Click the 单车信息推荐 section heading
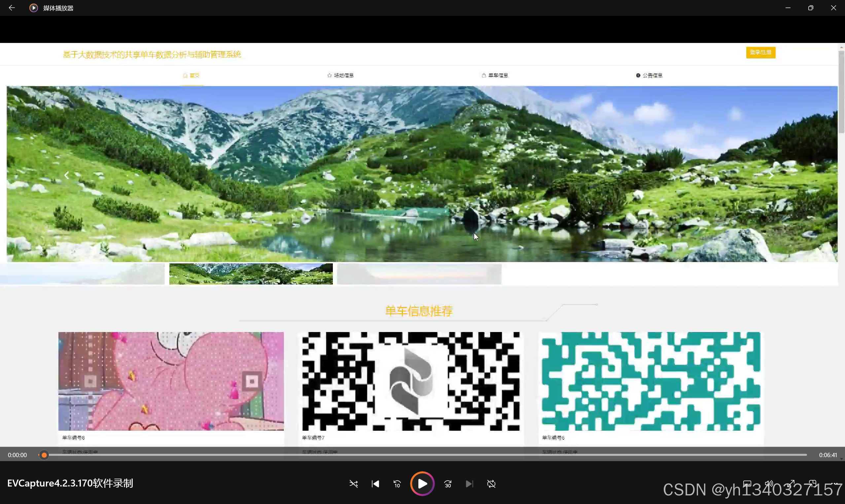The image size is (845, 504). click(419, 311)
